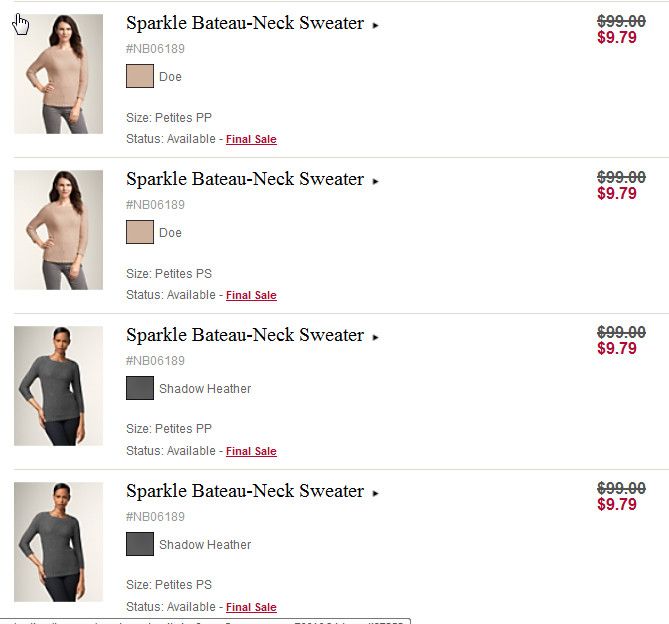Open the Final Sale link for Doe Petites PP
Screen dimensions: 669x624
pyautogui.click(x=251, y=140)
